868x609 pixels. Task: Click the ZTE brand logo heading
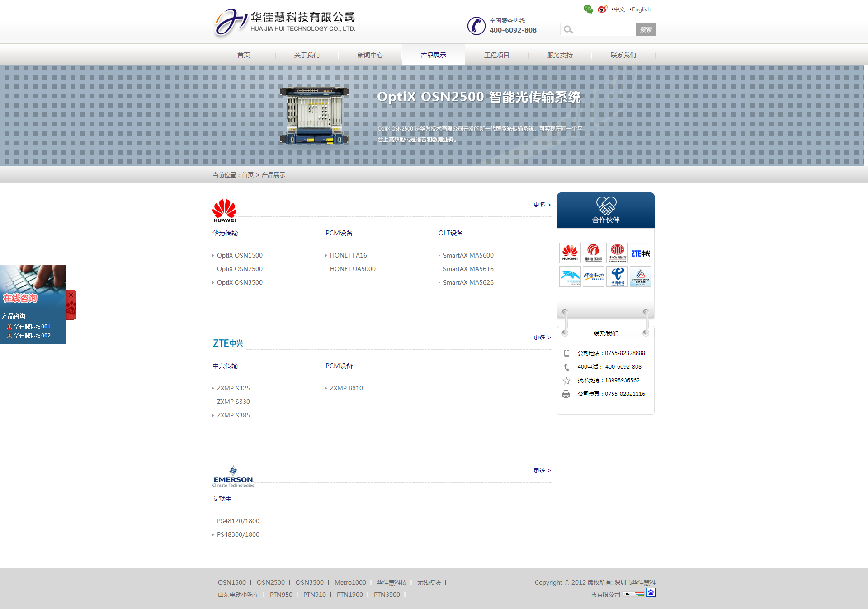[x=228, y=343]
